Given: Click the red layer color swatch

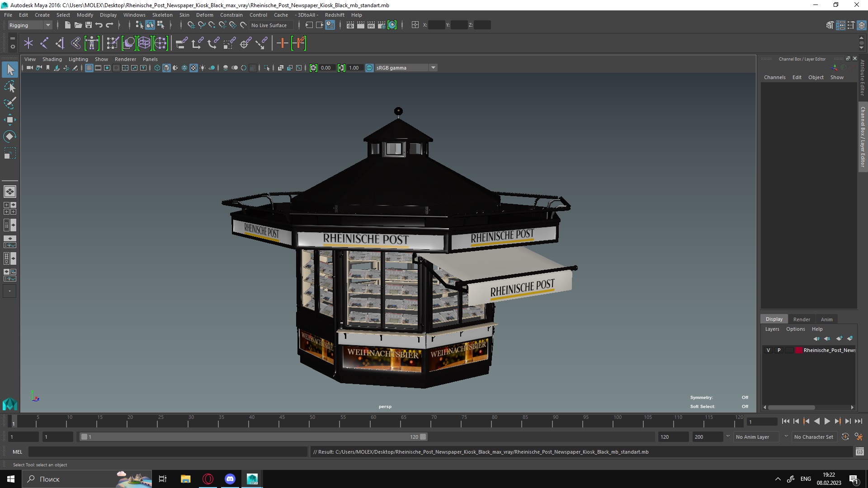Looking at the screenshot, I should pyautogui.click(x=798, y=350).
